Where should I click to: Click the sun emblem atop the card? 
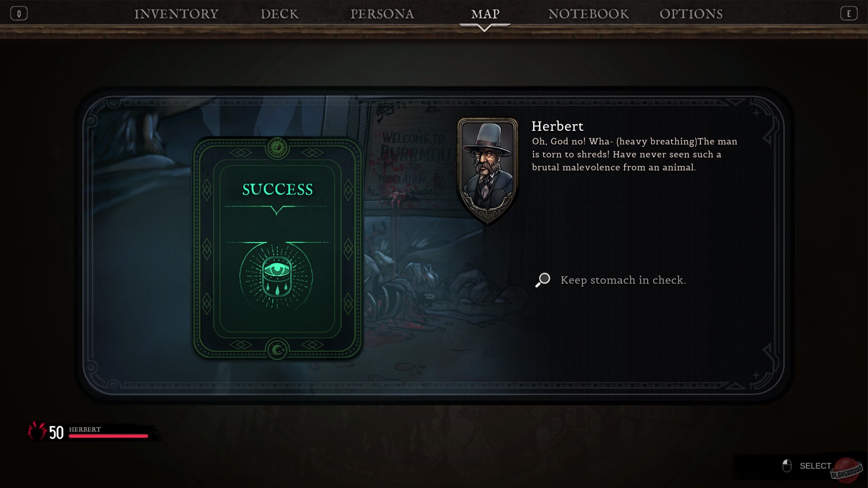(277, 148)
